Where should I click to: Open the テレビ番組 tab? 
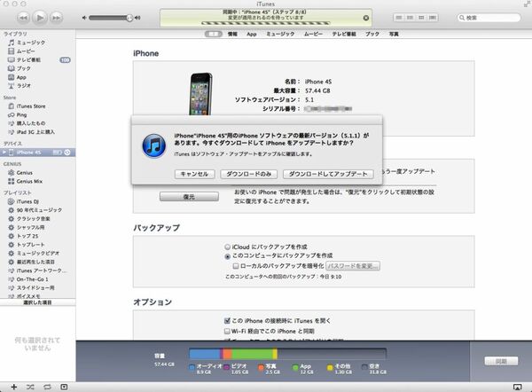click(x=344, y=34)
